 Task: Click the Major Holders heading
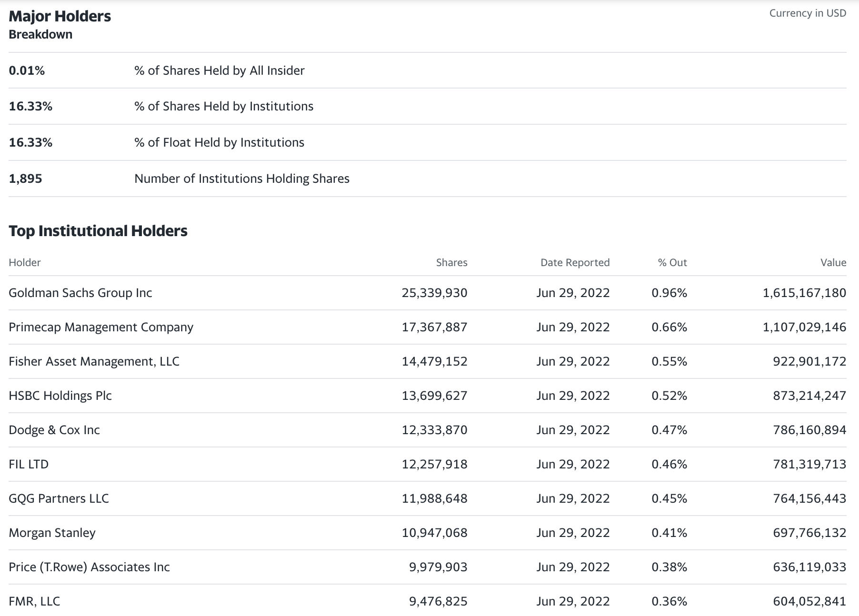coord(60,16)
